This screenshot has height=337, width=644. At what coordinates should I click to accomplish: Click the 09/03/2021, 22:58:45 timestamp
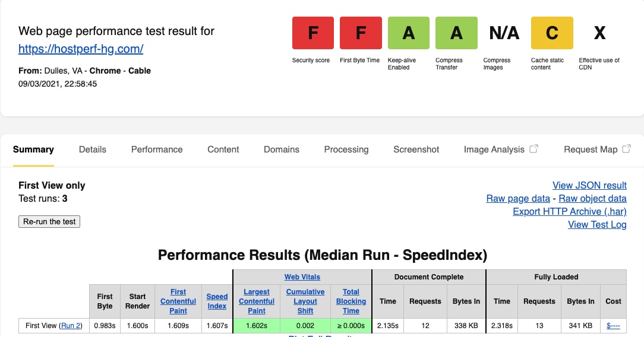58,84
